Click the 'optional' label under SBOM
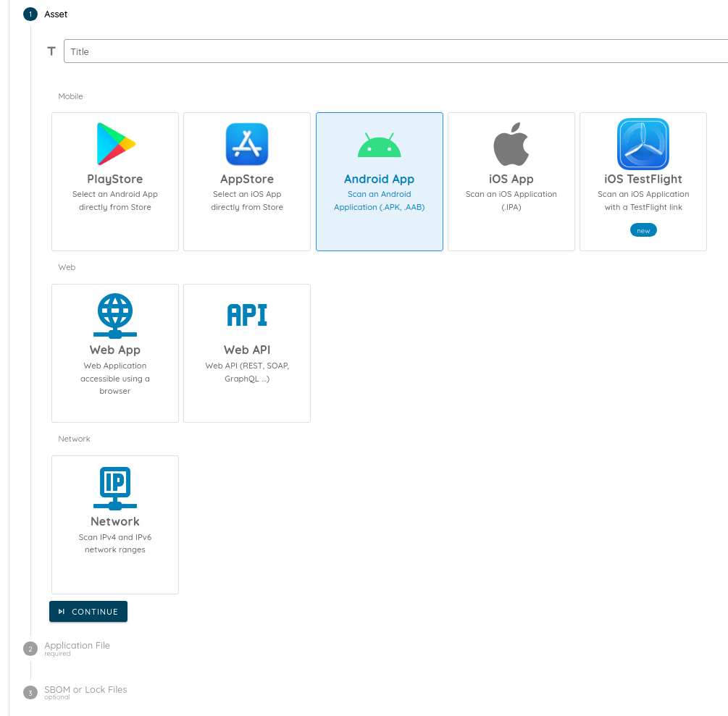728x716 pixels. click(x=57, y=697)
